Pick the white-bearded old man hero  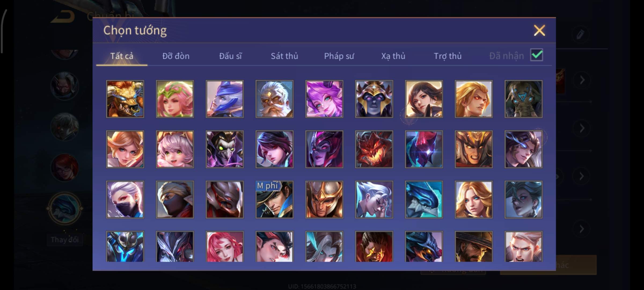(274, 99)
